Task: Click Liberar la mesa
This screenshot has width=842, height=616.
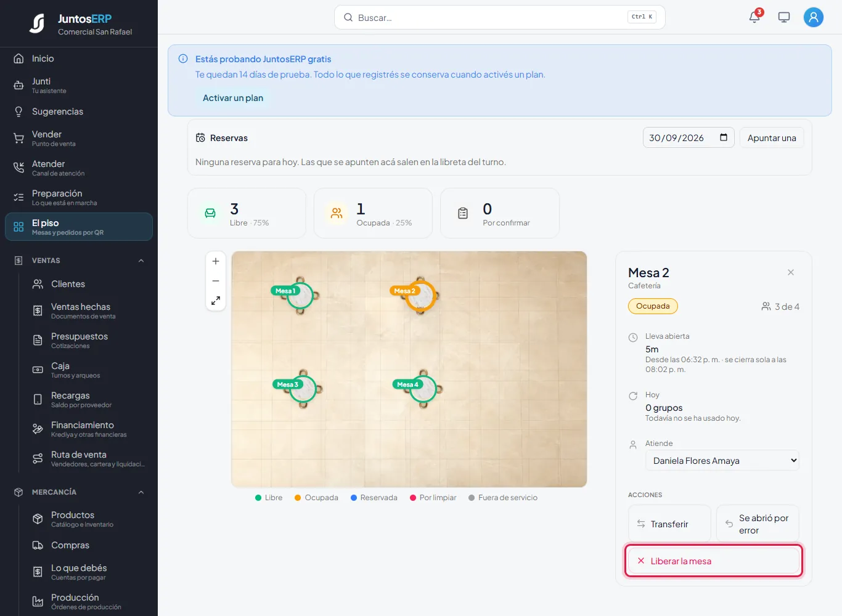Action: pyautogui.click(x=714, y=561)
